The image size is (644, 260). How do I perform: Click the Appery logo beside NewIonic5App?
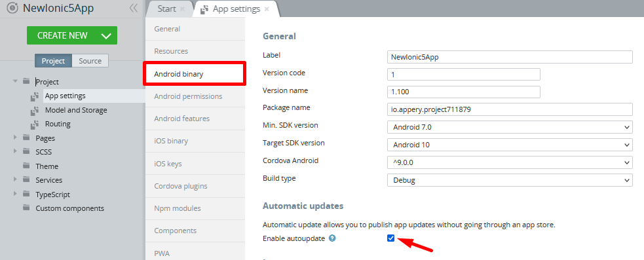pyautogui.click(x=12, y=9)
